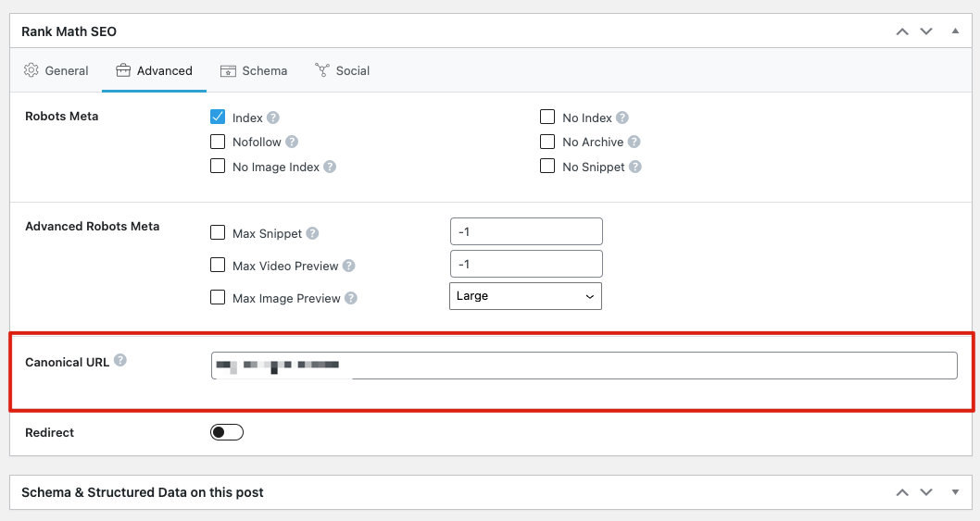This screenshot has height=521, width=980.
Task: Expand the Schema & Structured Data panel
Action: click(955, 492)
